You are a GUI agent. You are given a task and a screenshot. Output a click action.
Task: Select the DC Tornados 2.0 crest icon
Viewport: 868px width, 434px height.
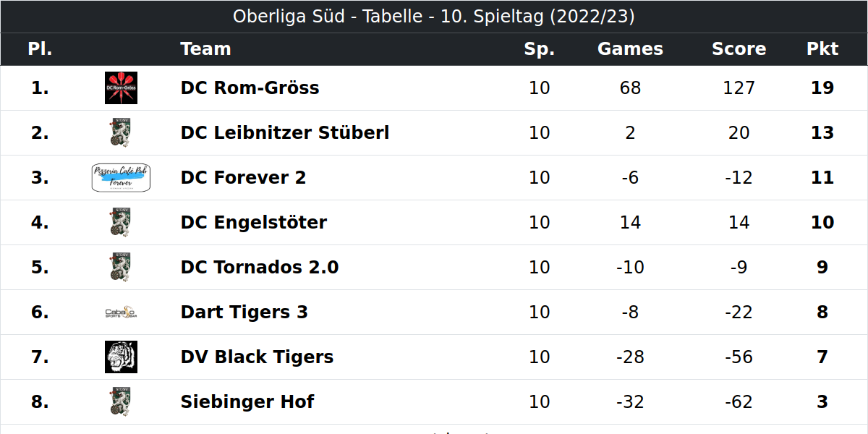(121, 267)
